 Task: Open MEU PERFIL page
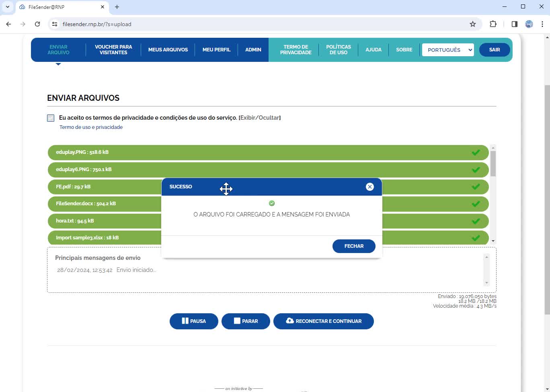click(x=216, y=50)
